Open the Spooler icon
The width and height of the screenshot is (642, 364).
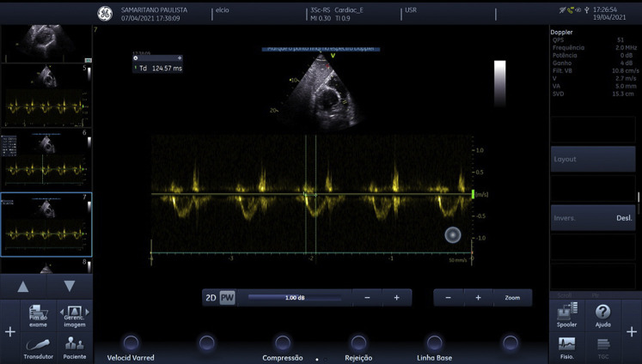point(567,314)
